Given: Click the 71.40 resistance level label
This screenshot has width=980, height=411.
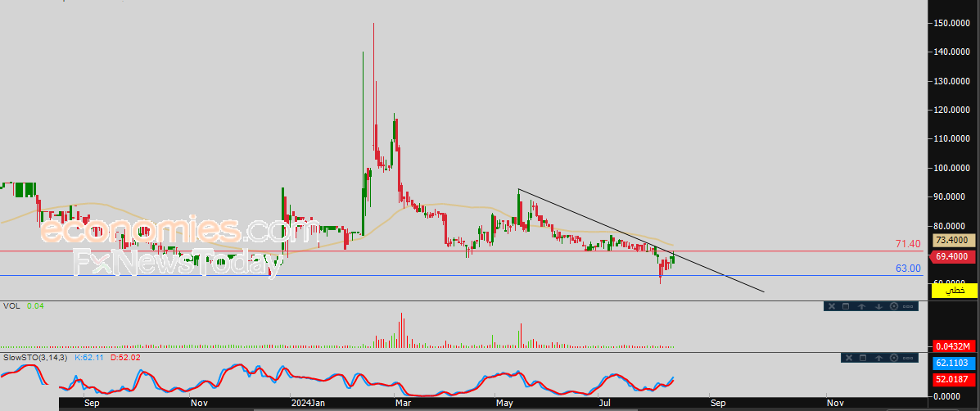Looking at the screenshot, I should [x=907, y=244].
